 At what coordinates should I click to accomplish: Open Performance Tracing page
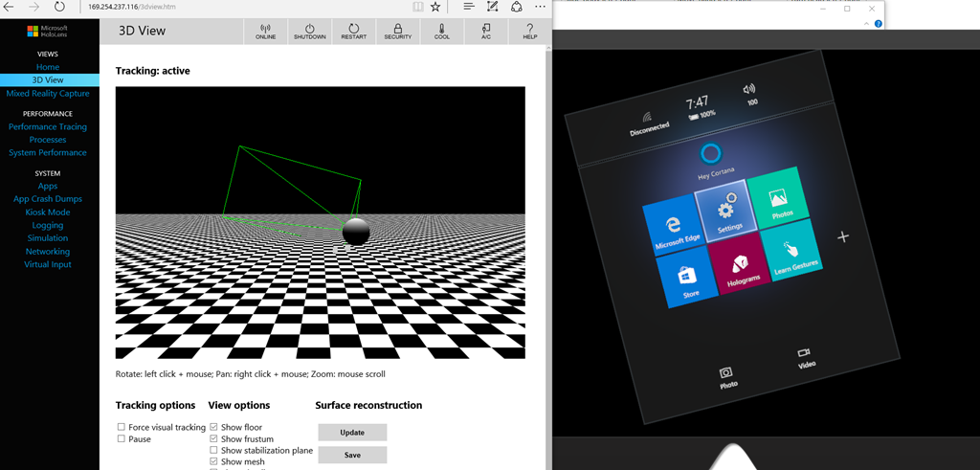tap(48, 126)
